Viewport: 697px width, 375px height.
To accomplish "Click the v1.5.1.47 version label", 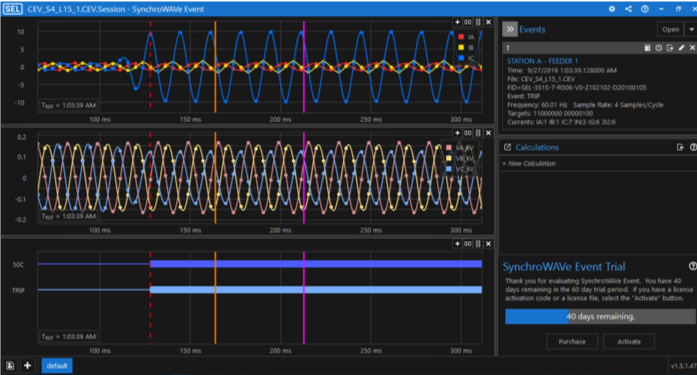I will 684,366.
